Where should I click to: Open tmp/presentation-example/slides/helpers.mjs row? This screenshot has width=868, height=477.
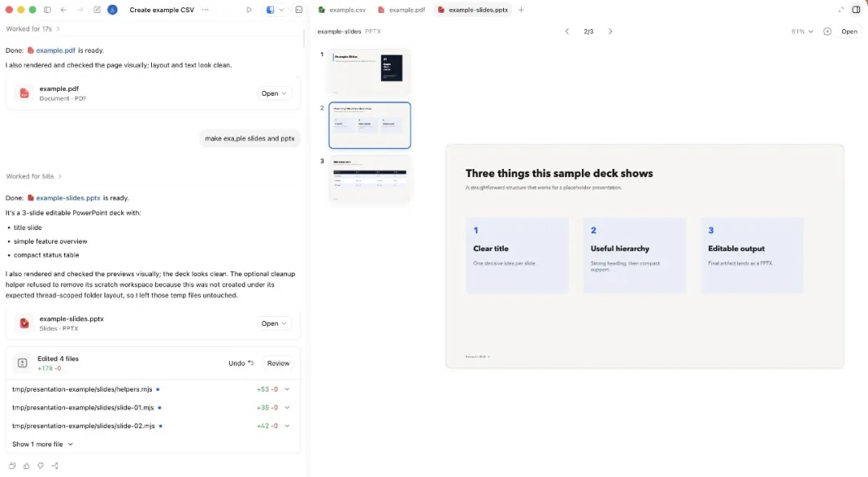[152, 389]
